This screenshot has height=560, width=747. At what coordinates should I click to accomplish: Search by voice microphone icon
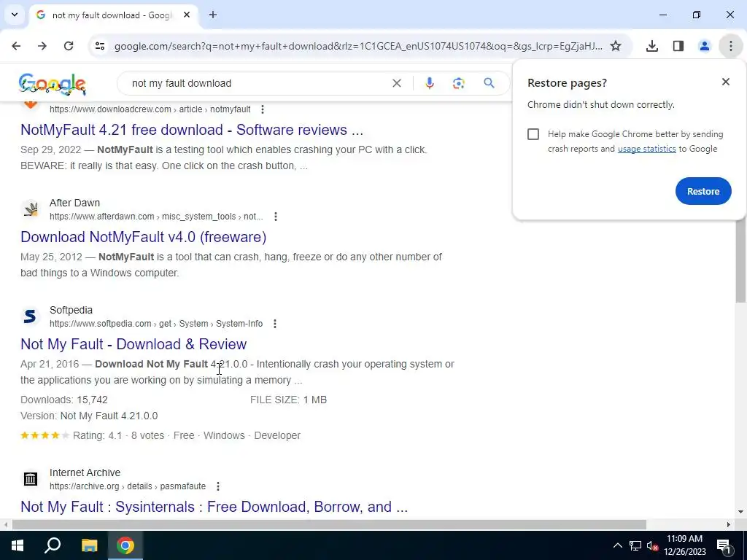[x=429, y=83]
